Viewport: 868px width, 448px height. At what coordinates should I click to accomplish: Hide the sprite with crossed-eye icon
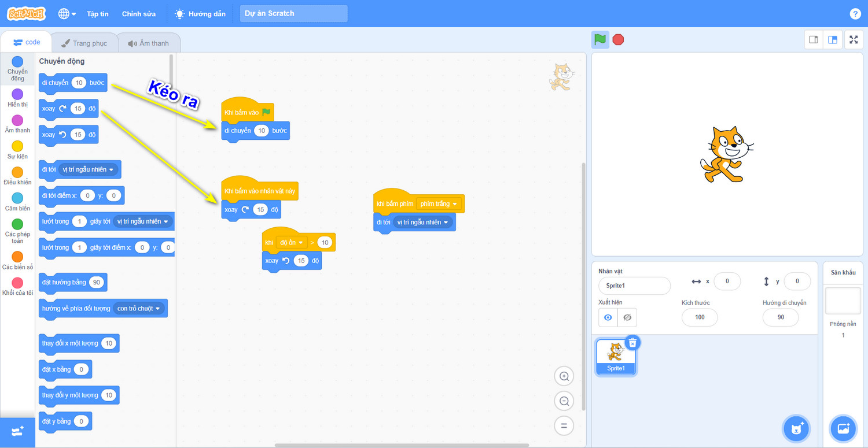[x=627, y=317]
